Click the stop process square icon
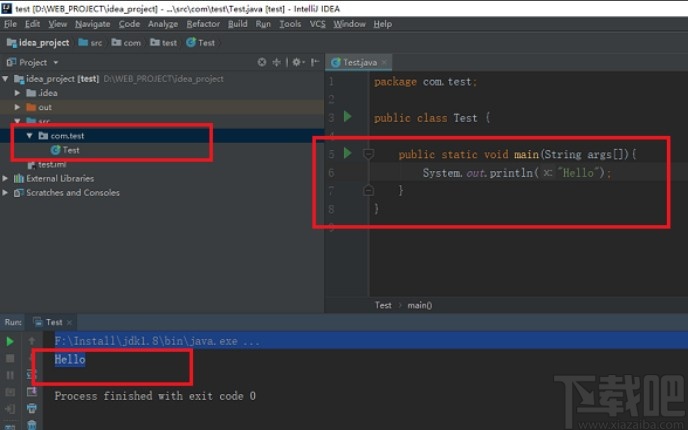The width and height of the screenshot is (688, 430). click(10, 358)
